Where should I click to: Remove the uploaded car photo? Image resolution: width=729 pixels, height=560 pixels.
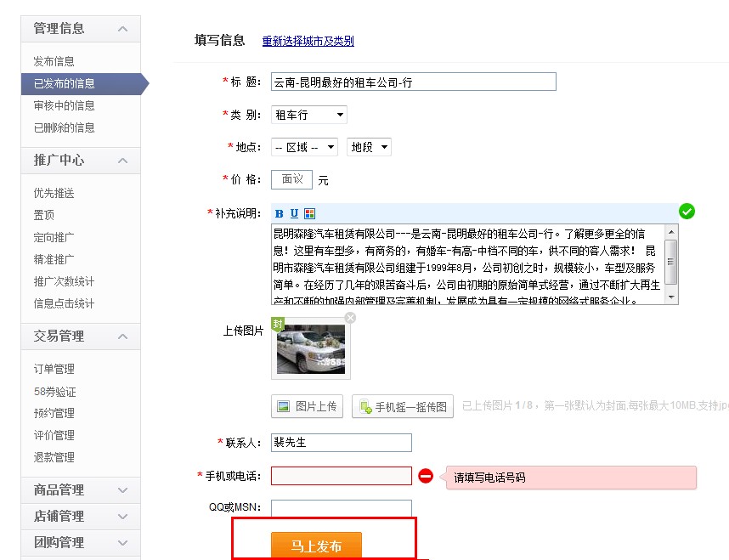(350, 318)
